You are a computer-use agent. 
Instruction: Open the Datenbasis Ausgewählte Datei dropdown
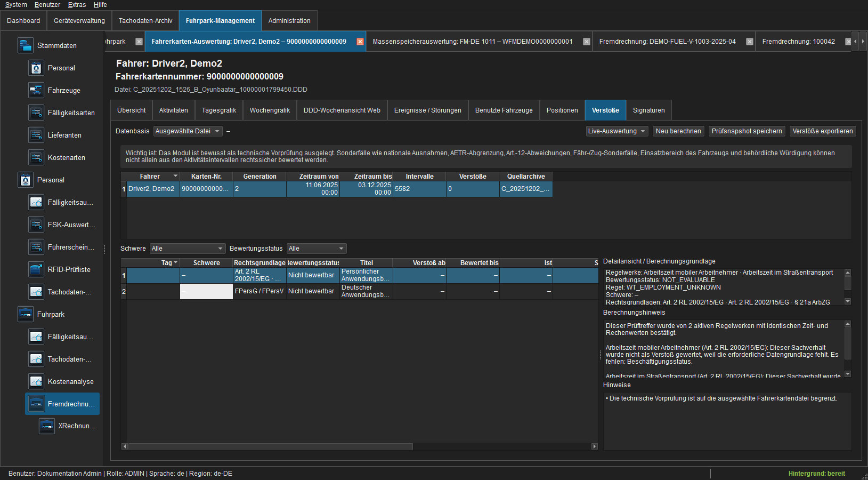pyautogui.click(x=188, y=131)
